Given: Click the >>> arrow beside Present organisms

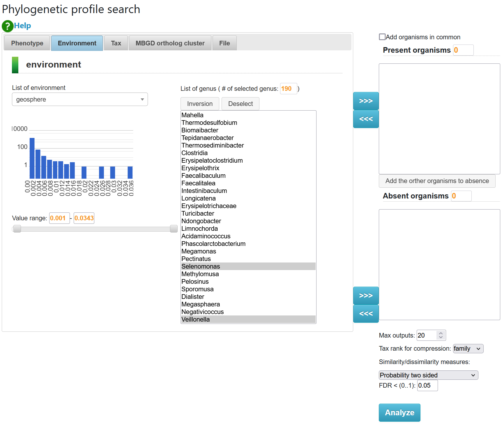Looking at the screenshot, I should (x=366, y=101).
